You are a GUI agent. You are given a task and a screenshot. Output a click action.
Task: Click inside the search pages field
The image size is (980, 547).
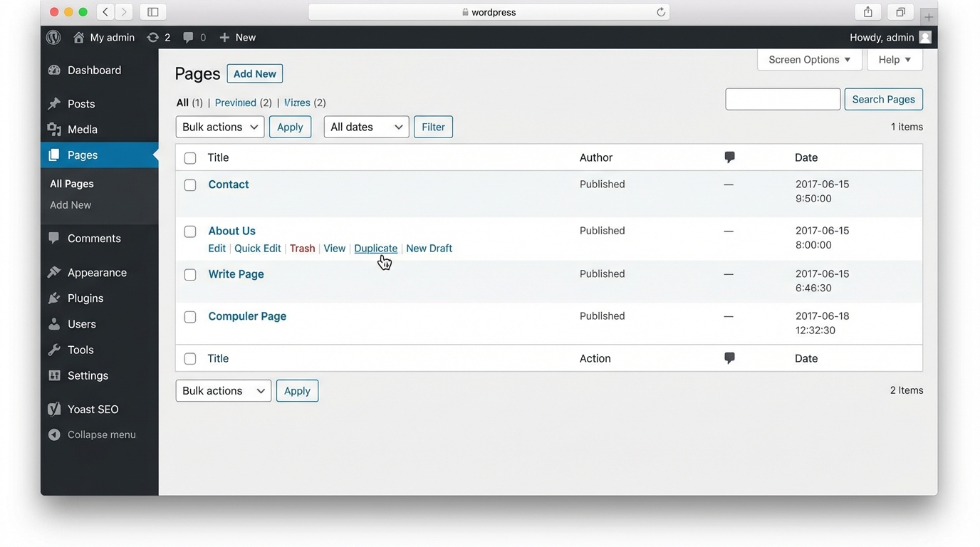pos(782,98)
